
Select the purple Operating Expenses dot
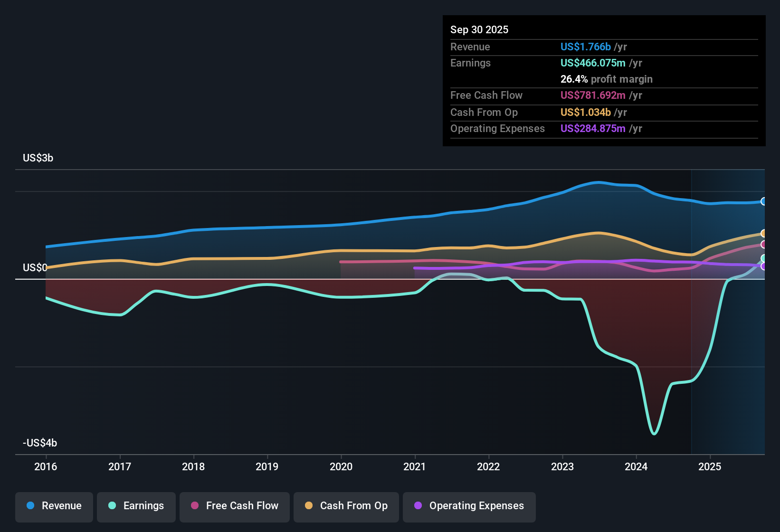point(418,506)
